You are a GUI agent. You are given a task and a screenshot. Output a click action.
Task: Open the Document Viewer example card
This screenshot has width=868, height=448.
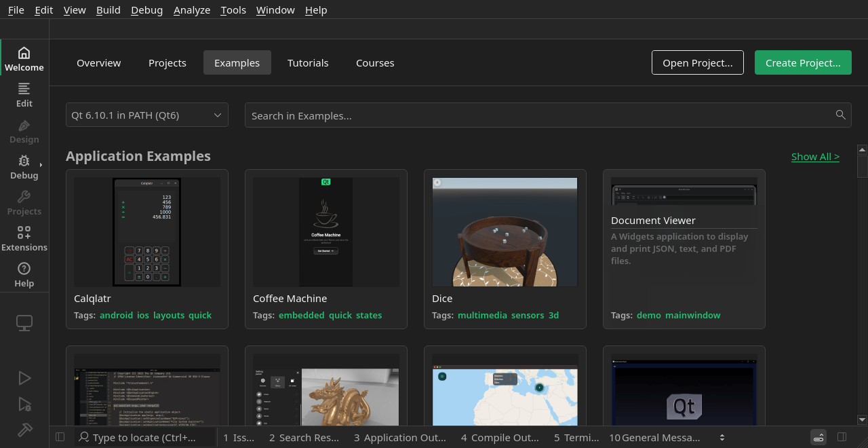[x=684, y=249]
